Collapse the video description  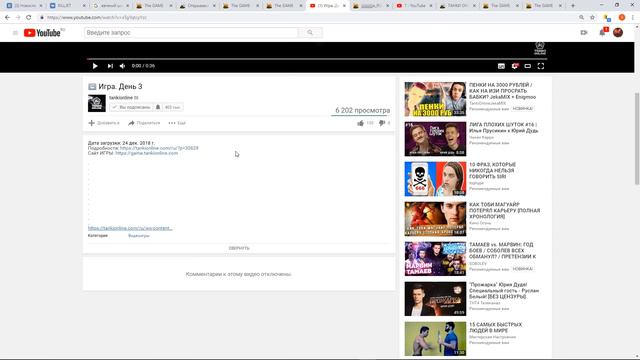239,248
